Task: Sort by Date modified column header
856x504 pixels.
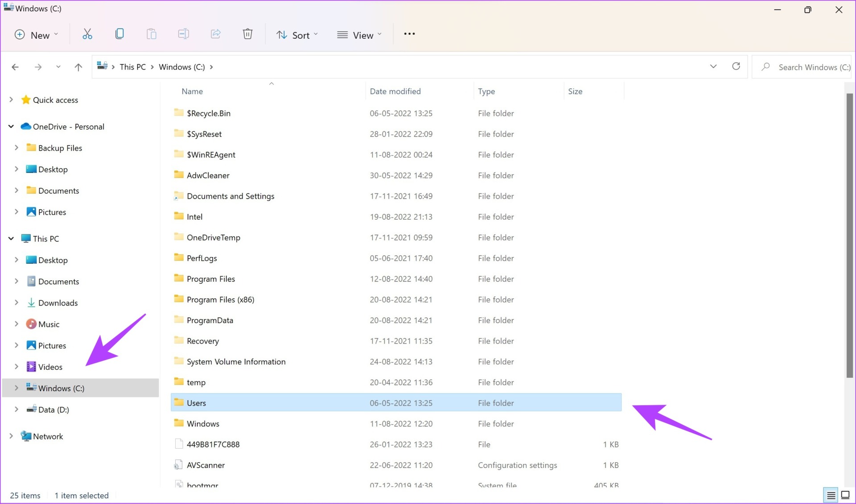Action: pyautogui.click(x=395, y=91)
